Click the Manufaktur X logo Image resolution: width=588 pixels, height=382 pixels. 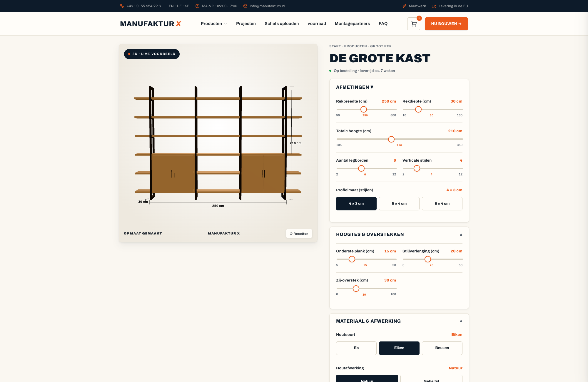151,24
